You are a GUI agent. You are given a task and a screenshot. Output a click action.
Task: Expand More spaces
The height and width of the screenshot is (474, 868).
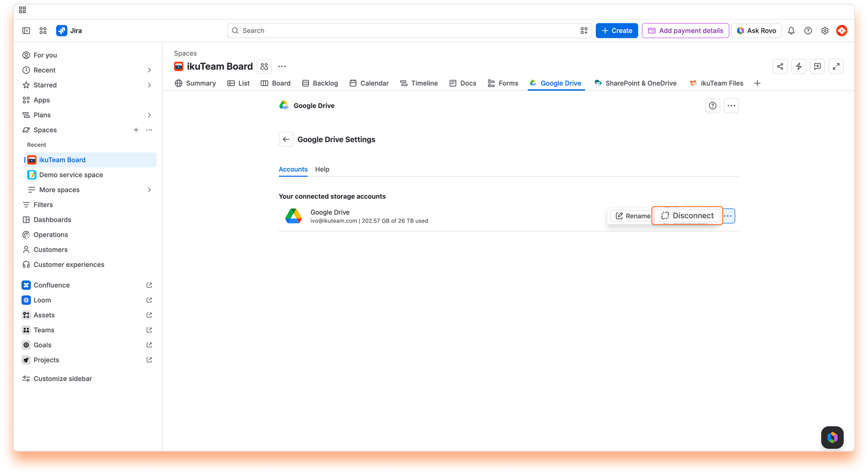click(x=149, y=190)
